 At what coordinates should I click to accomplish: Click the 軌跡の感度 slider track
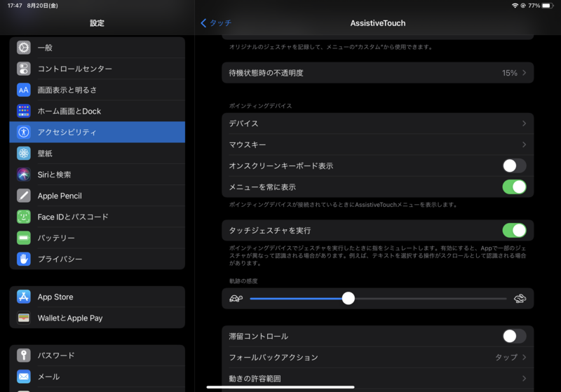click(x=378, y=298)
